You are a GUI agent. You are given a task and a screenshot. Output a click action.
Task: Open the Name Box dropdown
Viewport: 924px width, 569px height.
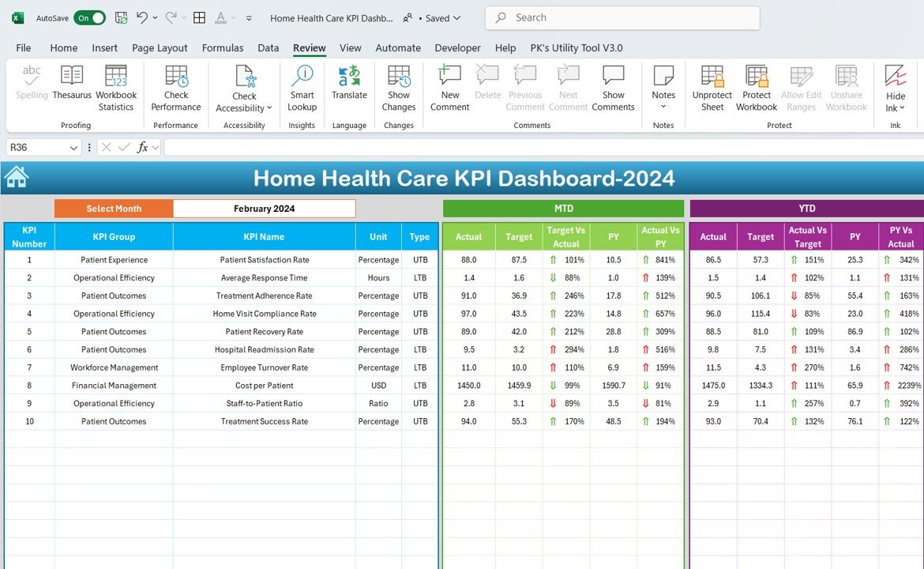73,148
